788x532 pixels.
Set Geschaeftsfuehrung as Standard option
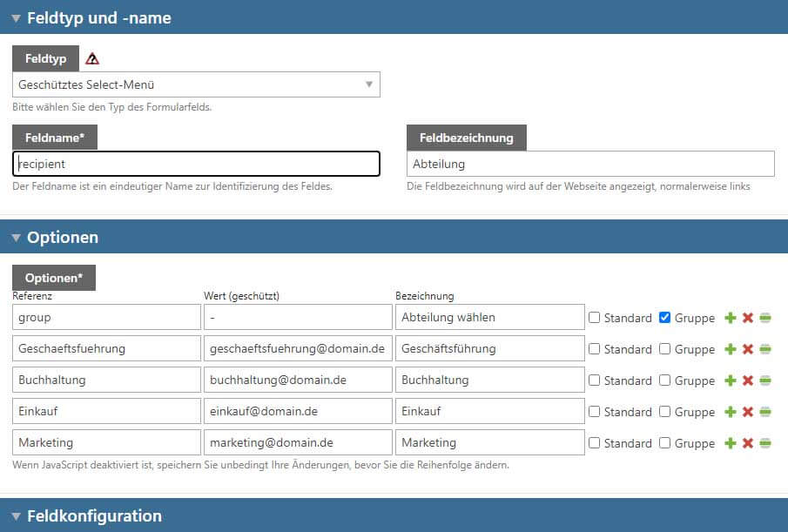coord(594,348)
